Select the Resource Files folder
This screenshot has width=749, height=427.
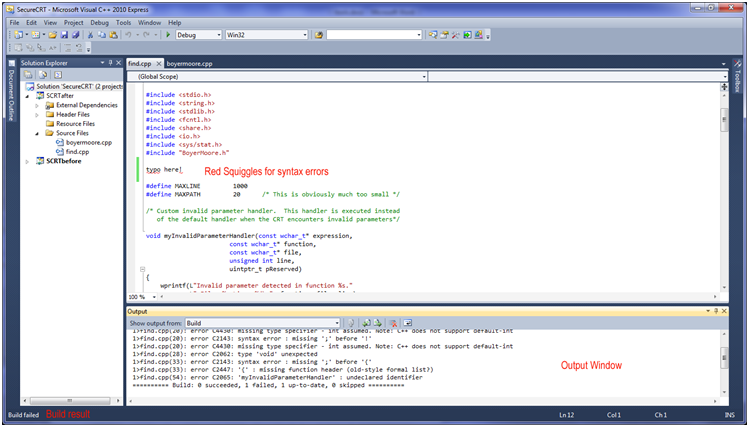[x=75, y=124]
